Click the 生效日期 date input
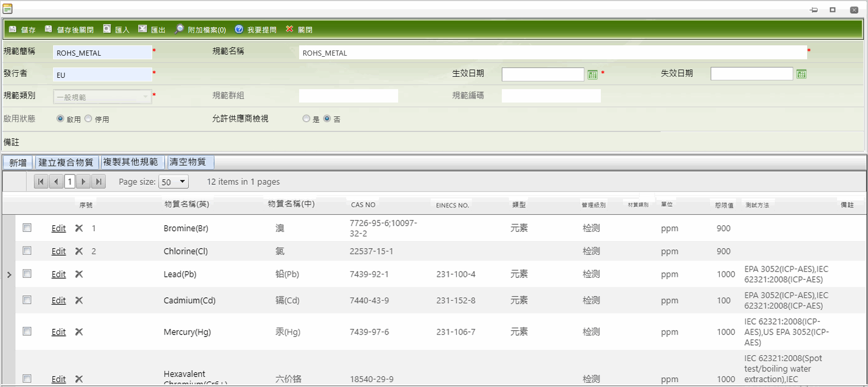The width and height of the screenshot is (868, 387). (543, 74)
